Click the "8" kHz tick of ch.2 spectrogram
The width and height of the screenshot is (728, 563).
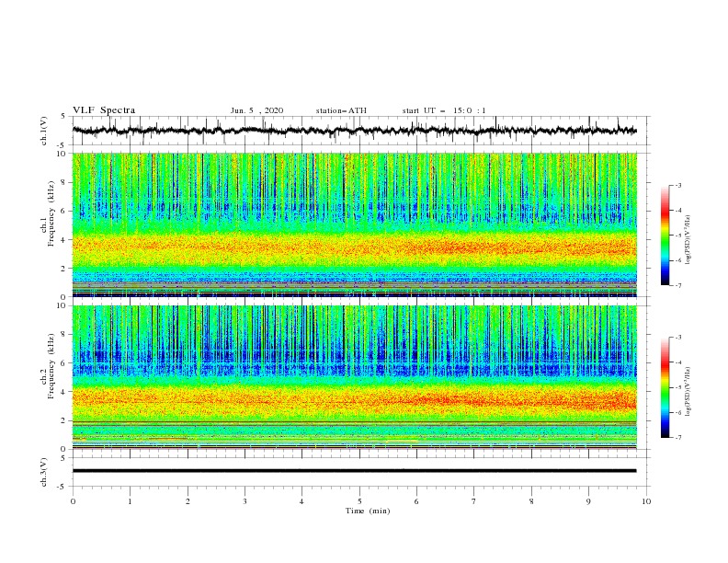[x=65, y=335]
